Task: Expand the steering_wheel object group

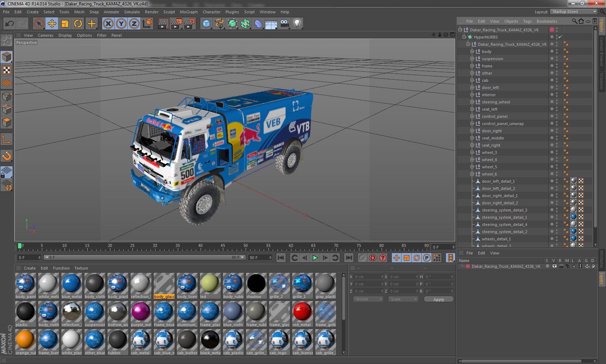Action: [472, 102]
